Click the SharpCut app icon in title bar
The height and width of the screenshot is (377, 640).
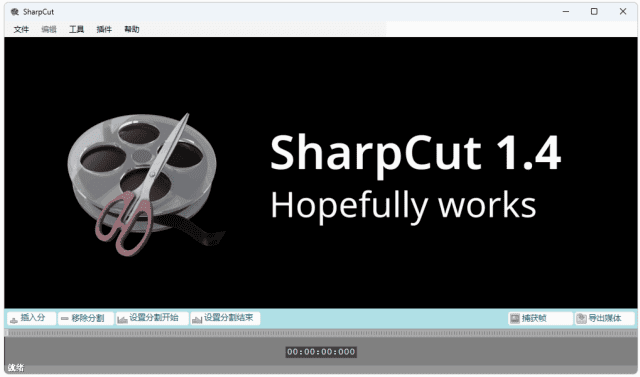click(x=15, y=12)
